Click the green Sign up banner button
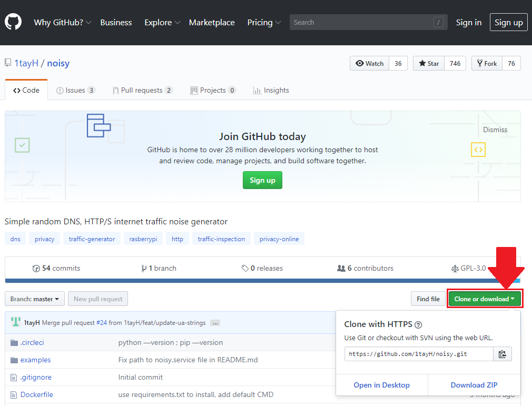Image resolution: width=532 pixels, height=406 pixels. point(263,180)
